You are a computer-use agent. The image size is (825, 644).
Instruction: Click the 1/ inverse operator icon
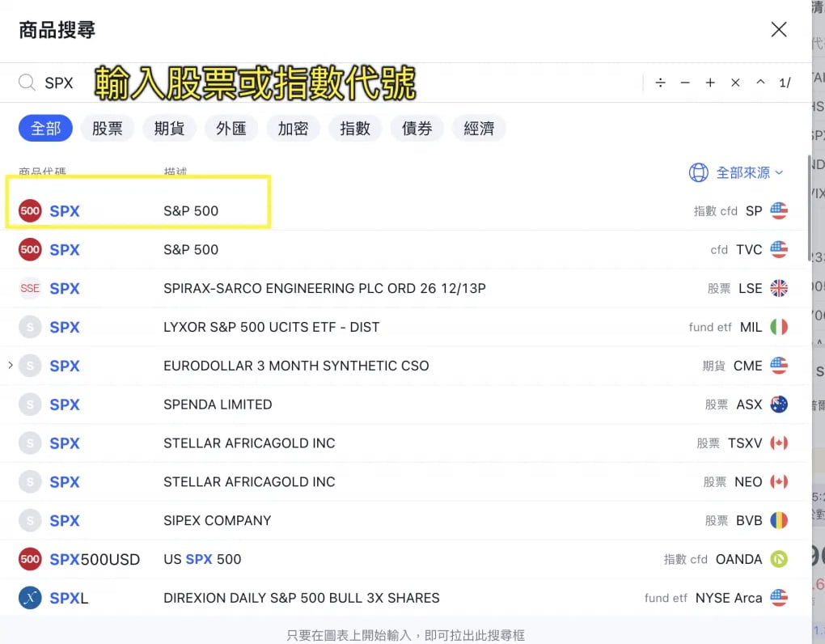(785, 82)
